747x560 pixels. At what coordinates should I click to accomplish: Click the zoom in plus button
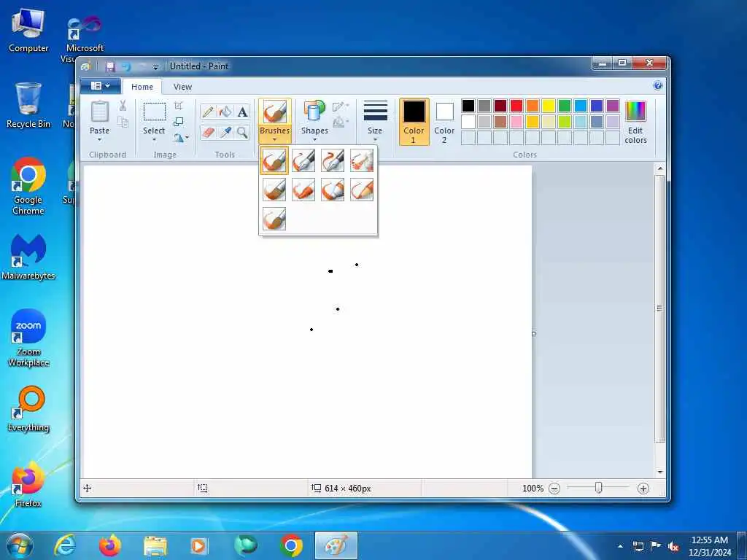tap(643, 488)
